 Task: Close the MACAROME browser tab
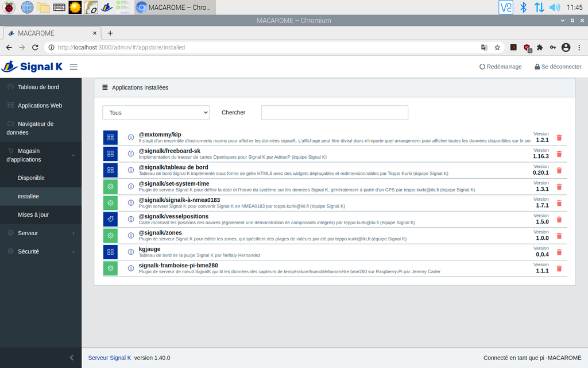pos(95,33)
